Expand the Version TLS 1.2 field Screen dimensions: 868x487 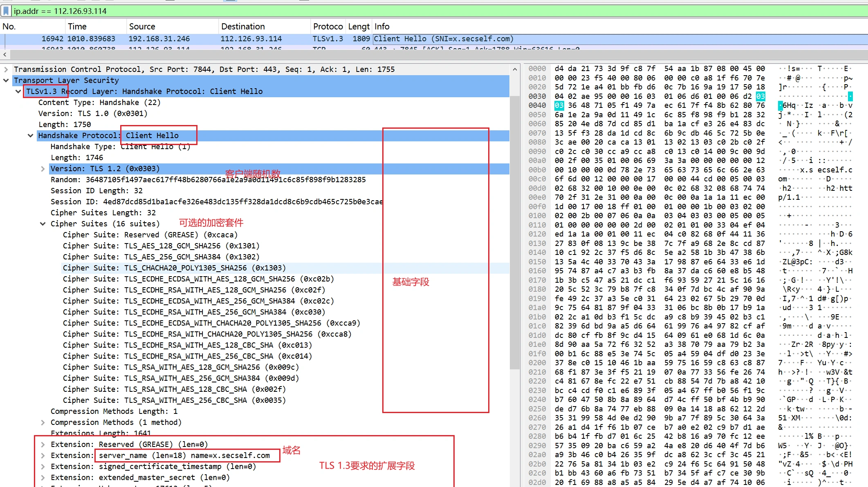tap(43, 169)
